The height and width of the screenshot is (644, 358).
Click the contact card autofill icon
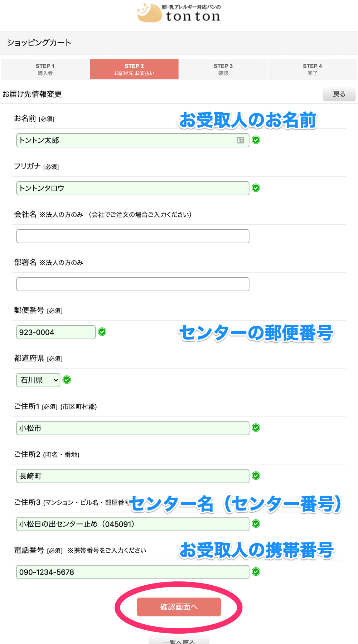241,140
